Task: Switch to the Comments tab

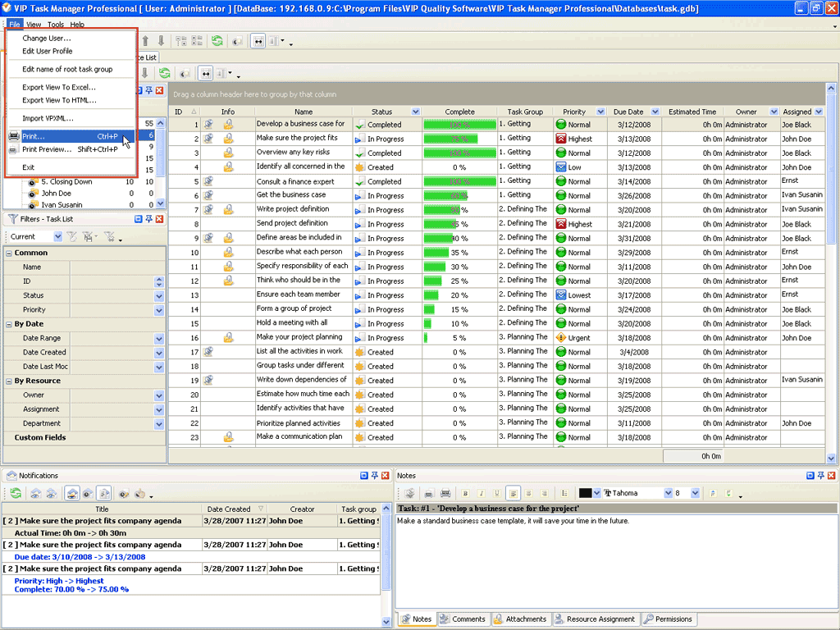Action: (463, 619)
